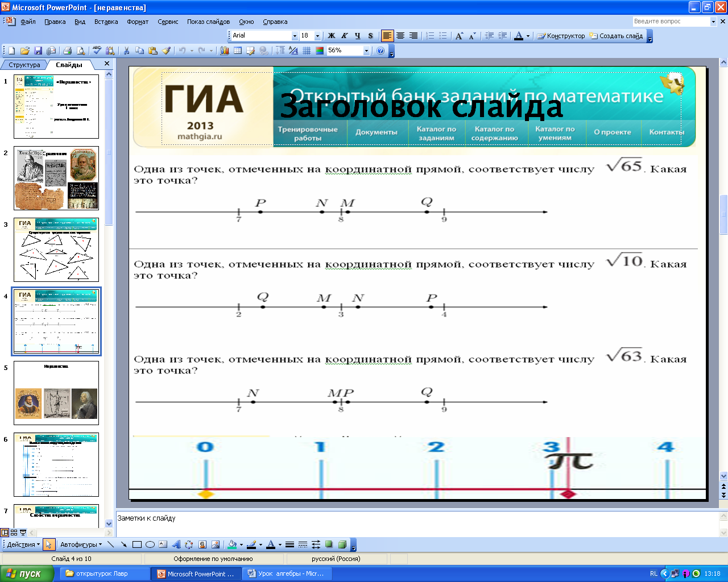This screenshot has width=728, height=582.
Task: Expand Line Color dropdown arrow
Action: point(260,544)
